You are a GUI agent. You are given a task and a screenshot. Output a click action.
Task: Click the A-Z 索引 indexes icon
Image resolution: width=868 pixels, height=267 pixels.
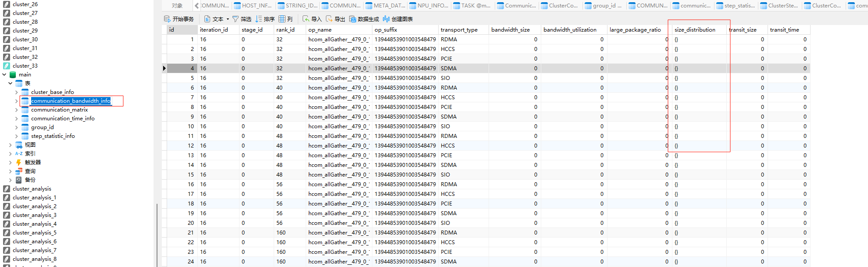pyautogui.click(x=19, y=154)
